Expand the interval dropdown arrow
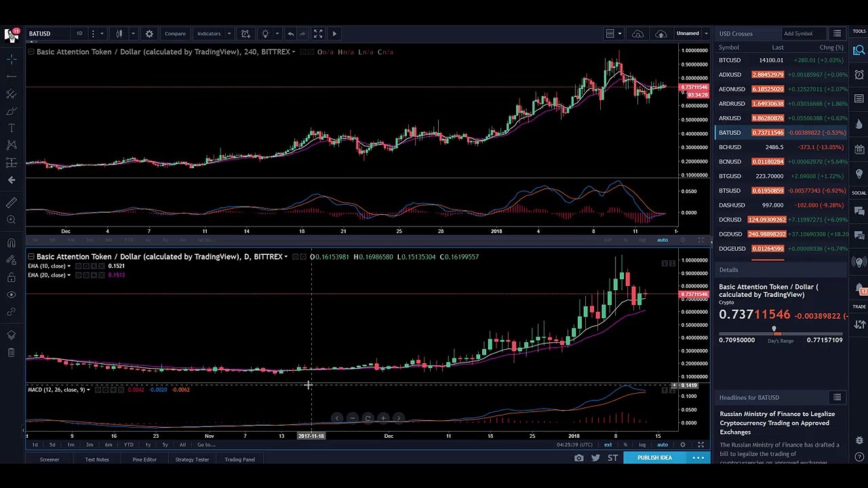Viewport: 868px width, 488px height. pyautogui.click(x=102, y=33)
